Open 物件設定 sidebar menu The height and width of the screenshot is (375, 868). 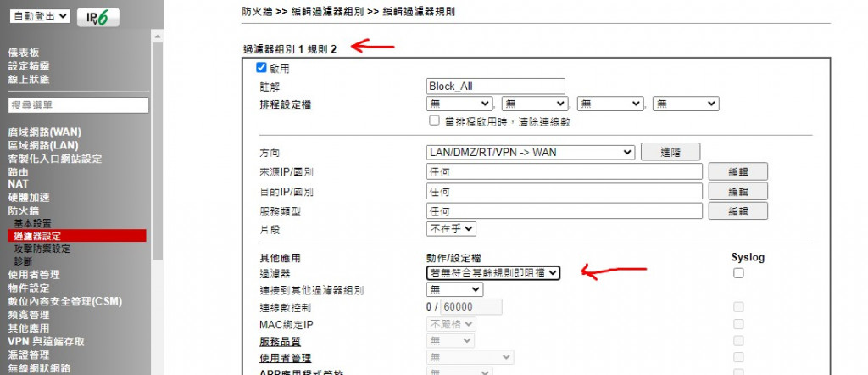click(29, 288)
